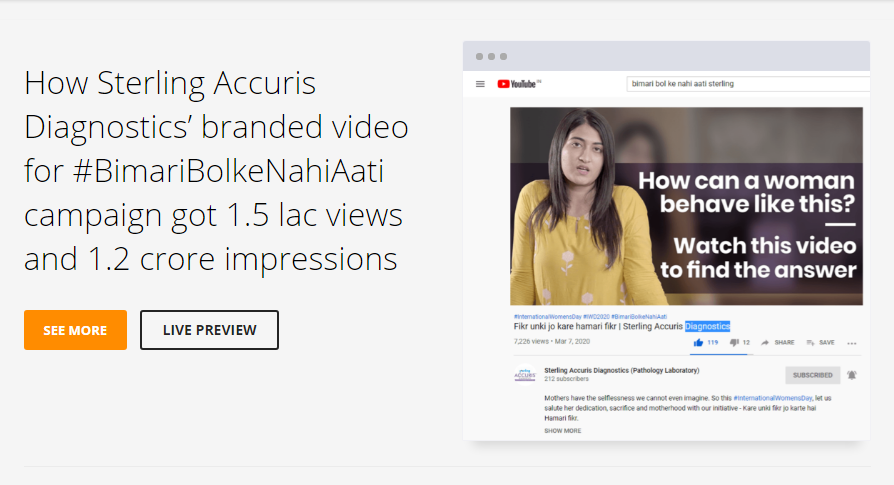Click the thumbs up like icon
This screenshot has width=894, height=485.
click(x=698, y=343)
